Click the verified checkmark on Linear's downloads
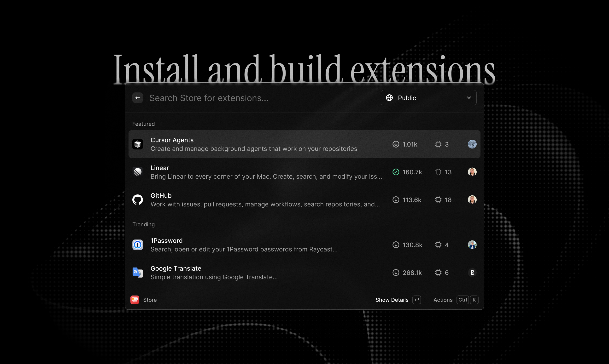Image resolution: width=609 pixels, height=364 pixels. coord(396,172)
